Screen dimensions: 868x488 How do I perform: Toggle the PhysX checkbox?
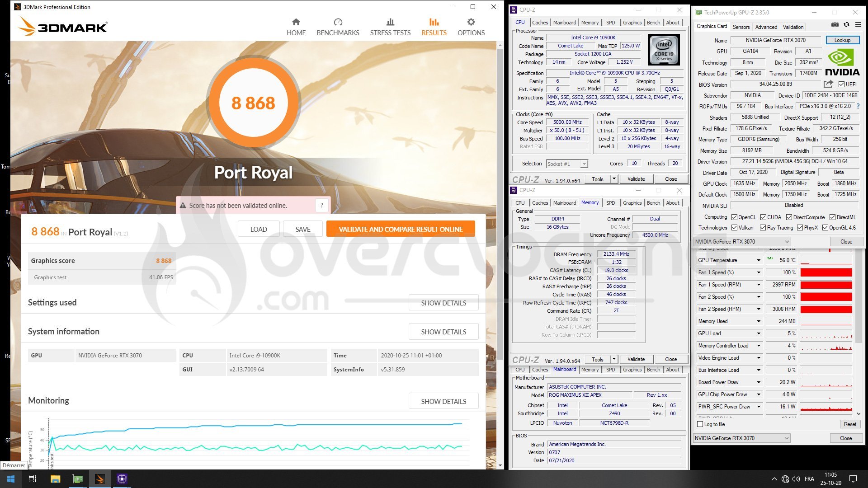click(800, 228)
